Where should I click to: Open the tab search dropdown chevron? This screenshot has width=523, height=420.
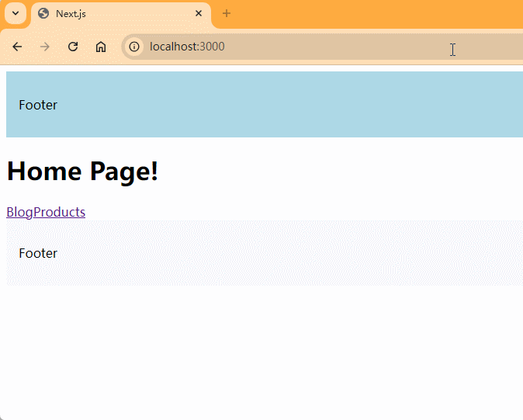(x=15, y=14)
